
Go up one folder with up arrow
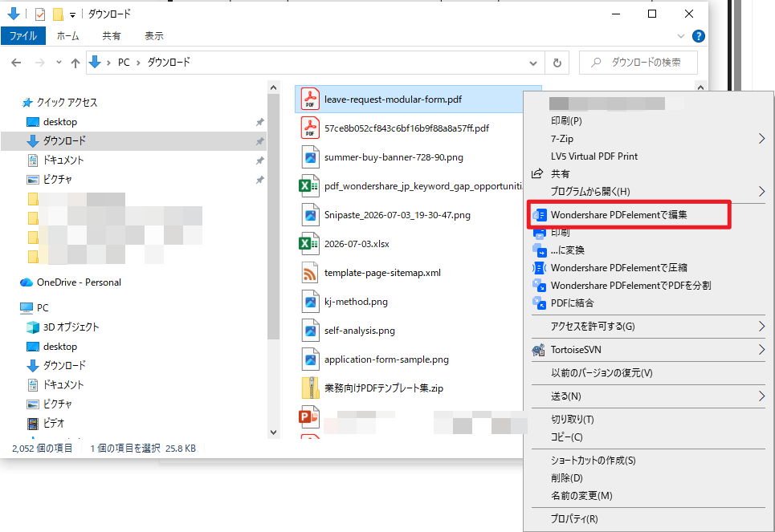pyautogui.click(x=75, y=63)
